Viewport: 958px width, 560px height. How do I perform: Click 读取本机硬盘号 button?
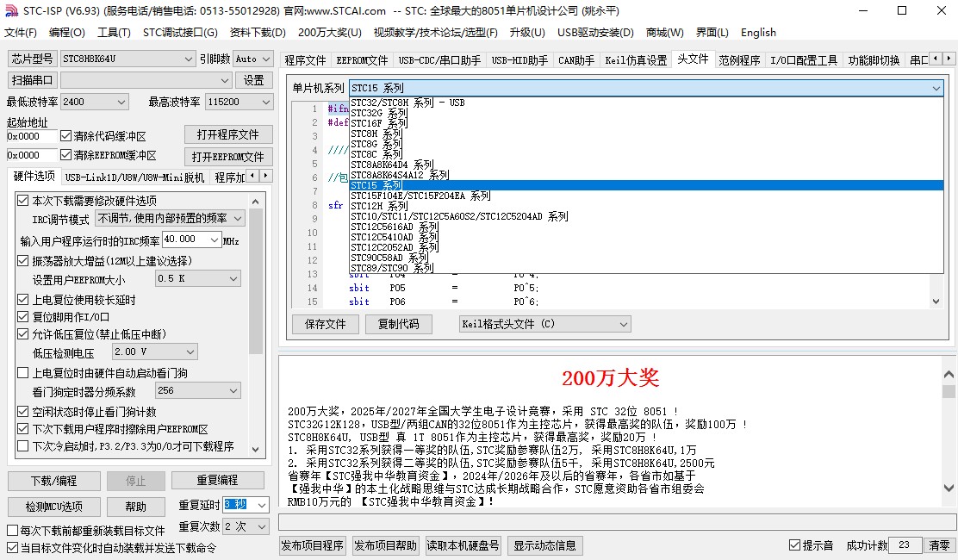463,545
